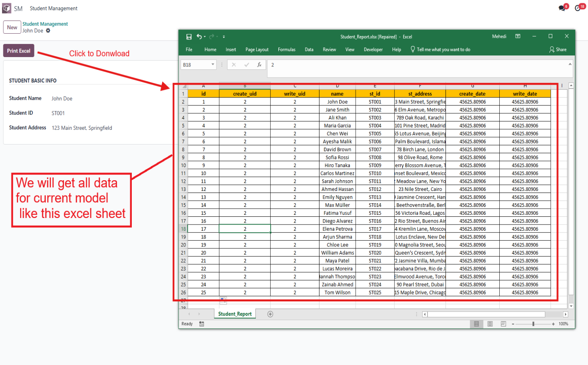588x365 pixels.
Task: Open the Data ribbon tab
Action: click(x=309, y=49)
